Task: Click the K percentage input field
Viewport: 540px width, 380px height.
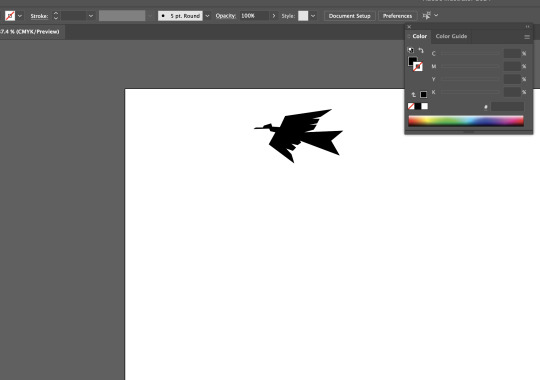Action: point(512,92)
